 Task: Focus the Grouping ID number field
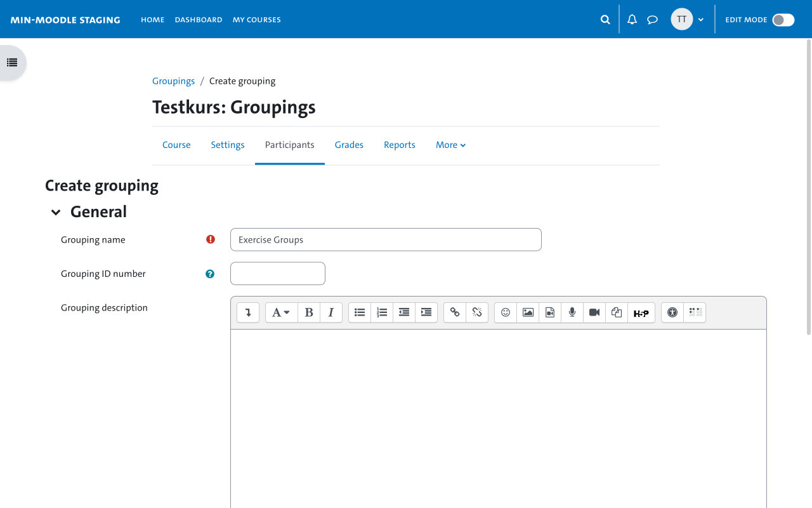[278, 274]
